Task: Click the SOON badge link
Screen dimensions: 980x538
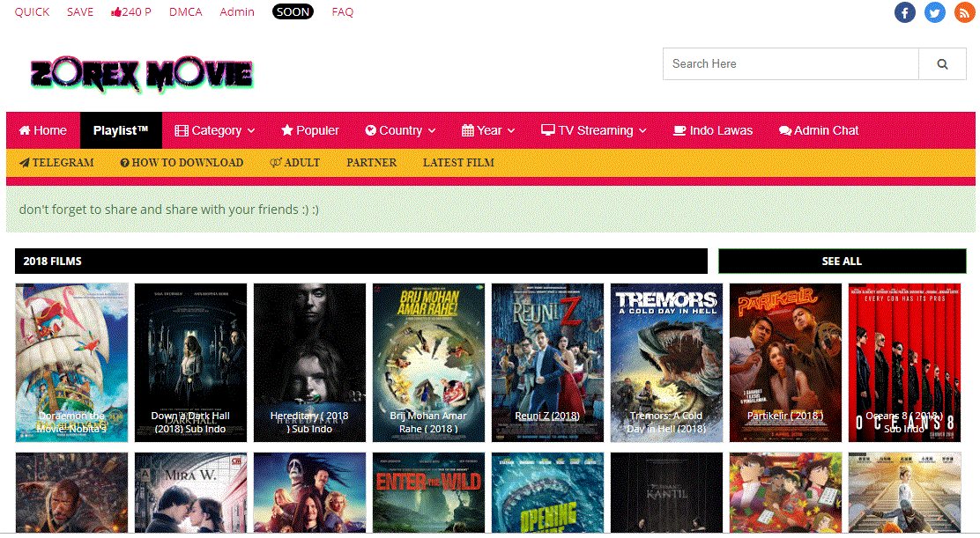Action: [293, 11]
